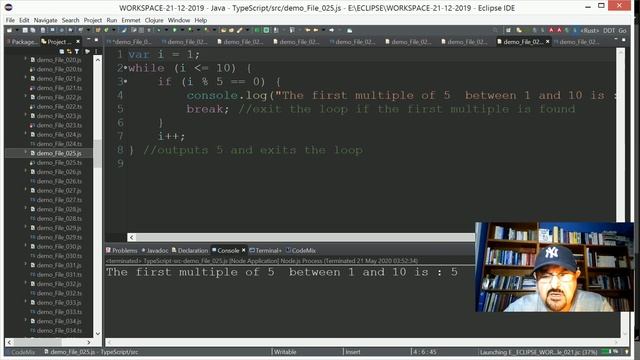640x360 pixels.
Task: Switch to the modified *demo_File_0 editor tab
Action: click(x=129, y=42)
